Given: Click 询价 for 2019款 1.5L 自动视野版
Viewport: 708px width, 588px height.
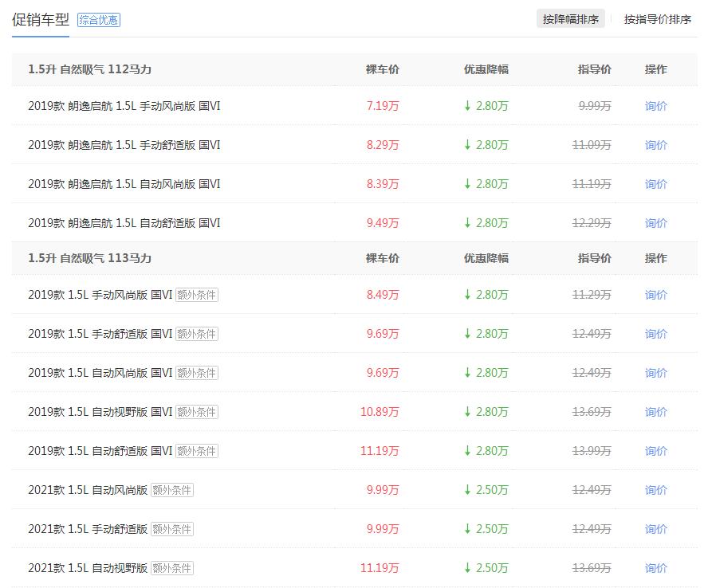Looking at the screenshot, I should click(655, 412).
